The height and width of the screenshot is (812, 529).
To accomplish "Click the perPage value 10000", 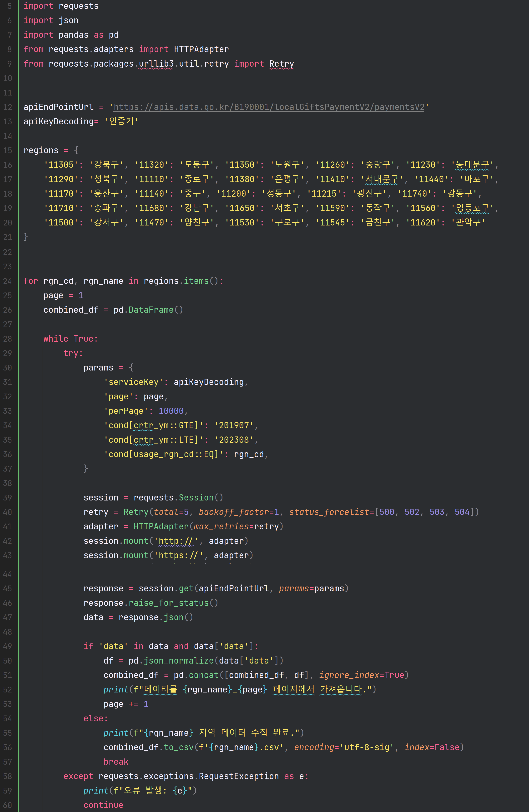I will 171,411.
